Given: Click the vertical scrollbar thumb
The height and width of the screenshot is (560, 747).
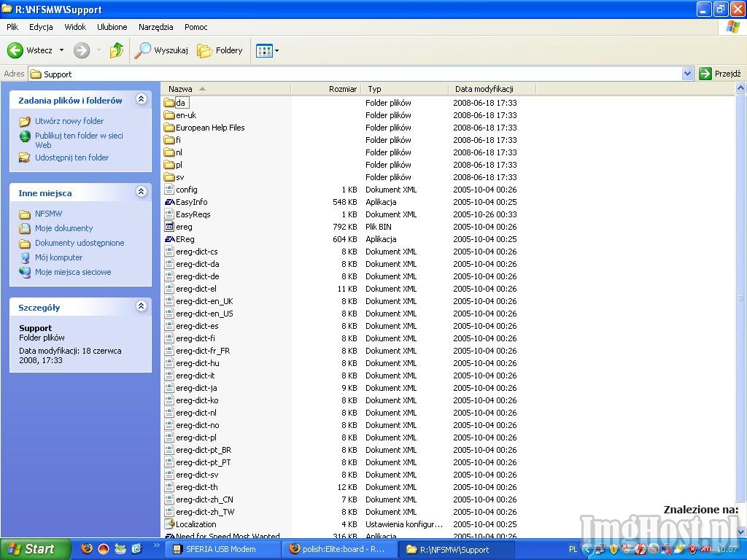Looking at the screenshot, I should (x=741, y=298).
